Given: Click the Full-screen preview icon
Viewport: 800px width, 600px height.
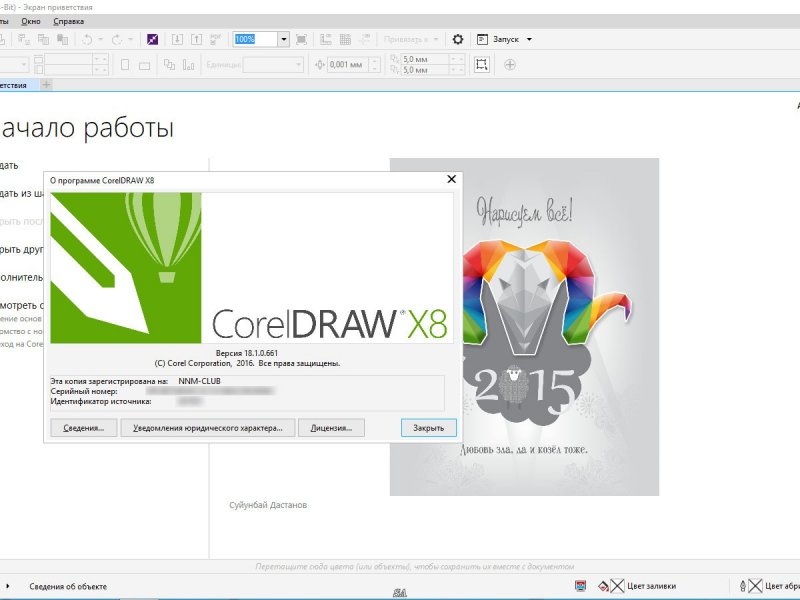Looking at the screenshot, I should 302,39.
